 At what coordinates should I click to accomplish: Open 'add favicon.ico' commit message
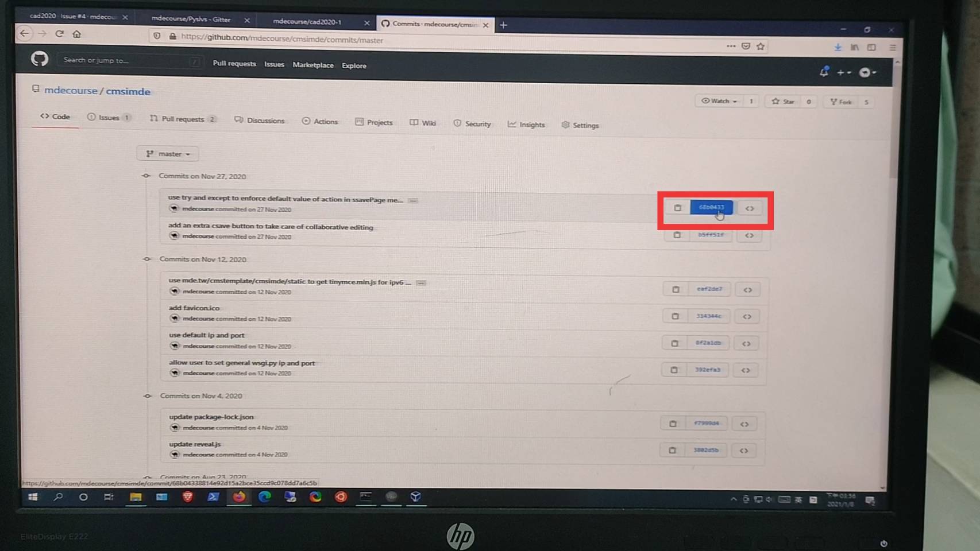(194, 308)
